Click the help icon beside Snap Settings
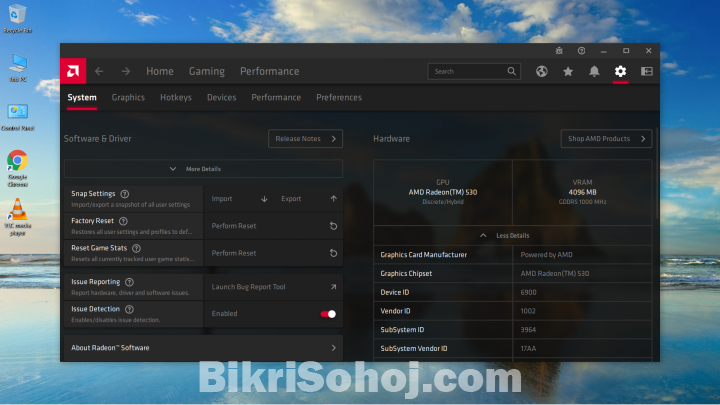Screen dimensions: 720x405 click(x=125, y=194)
